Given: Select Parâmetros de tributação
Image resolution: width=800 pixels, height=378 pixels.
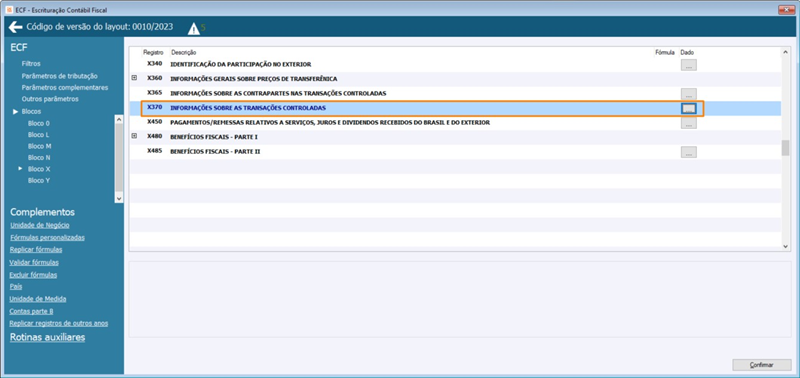Looking at the screenshot, I should pos(60,75).
